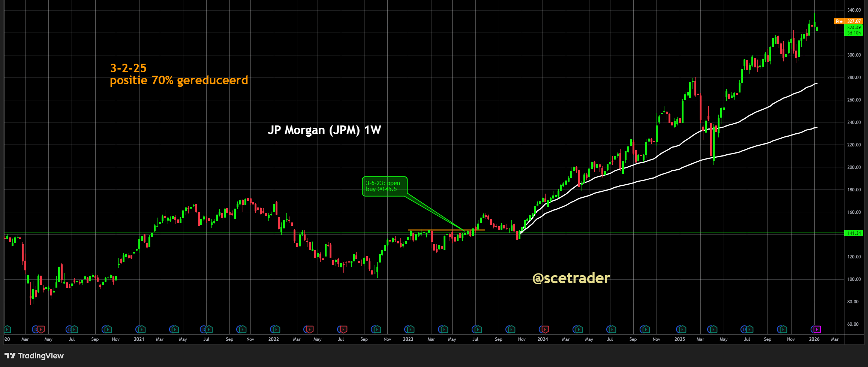Select the red April 2022 earnings marker
The image size is (868, 367).
click(310, 330)
